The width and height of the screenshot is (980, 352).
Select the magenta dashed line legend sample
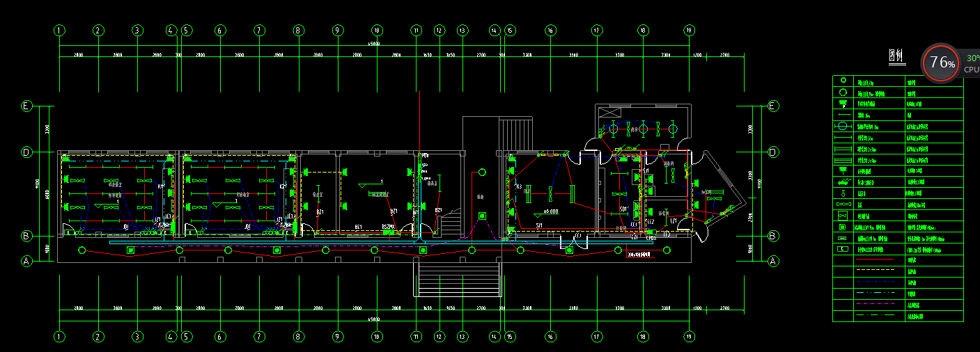click(873, 304)
